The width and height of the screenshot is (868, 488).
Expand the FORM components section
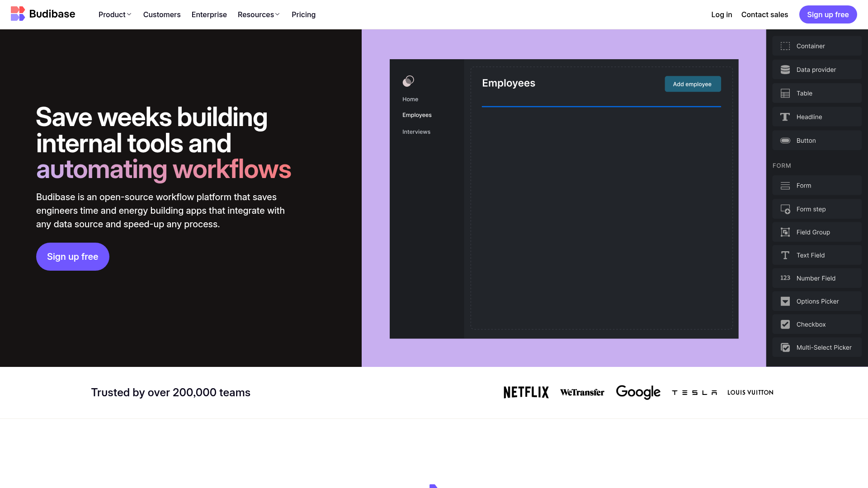click(x=782, y=165)
